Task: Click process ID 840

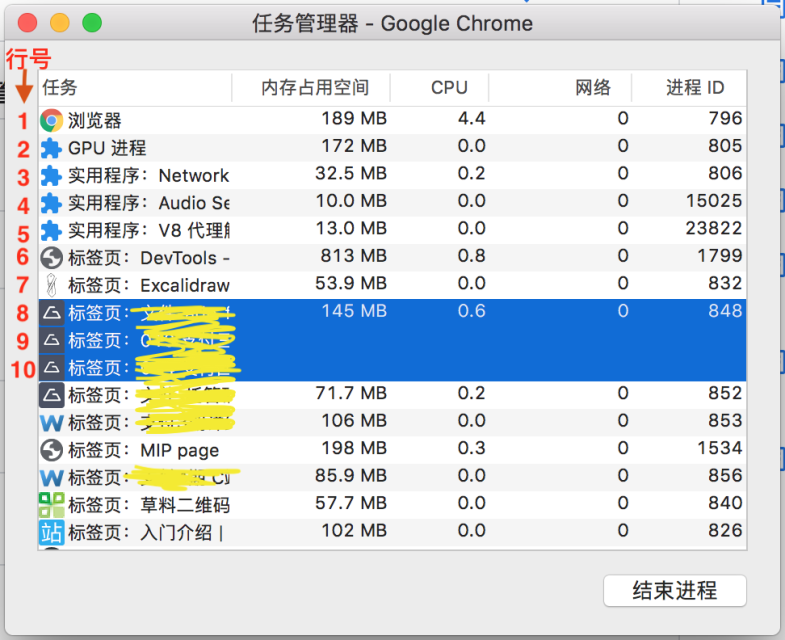Action: [725, 503]
